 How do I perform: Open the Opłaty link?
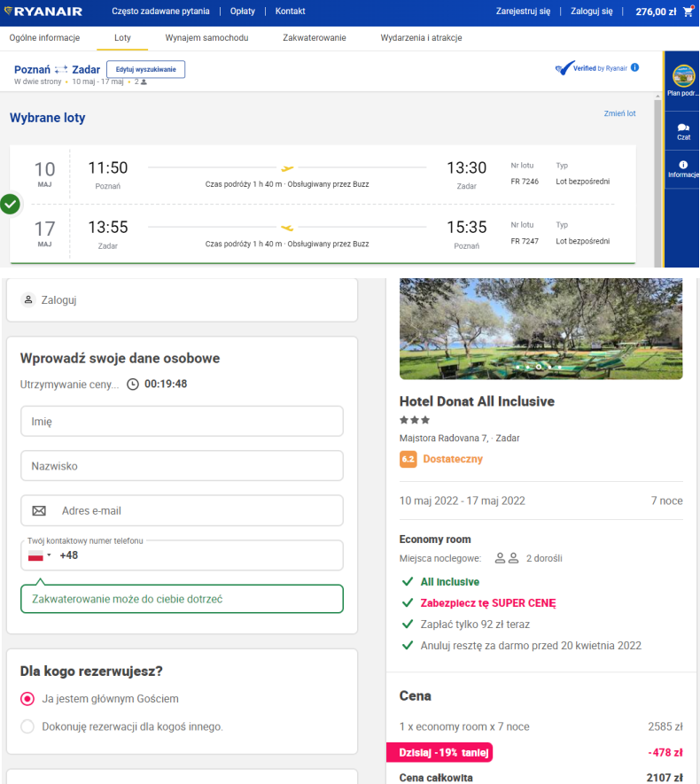coord(243,11)
